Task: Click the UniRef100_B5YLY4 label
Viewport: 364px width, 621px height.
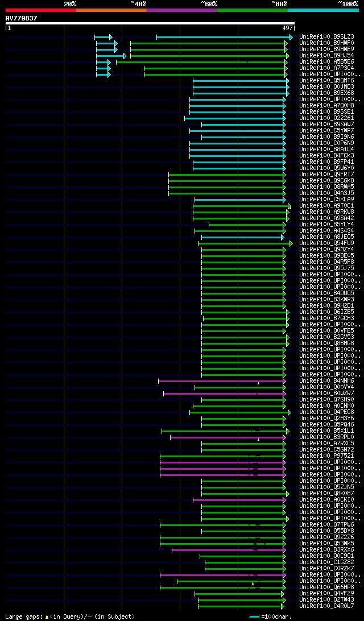Action: (x=326, y=224)
